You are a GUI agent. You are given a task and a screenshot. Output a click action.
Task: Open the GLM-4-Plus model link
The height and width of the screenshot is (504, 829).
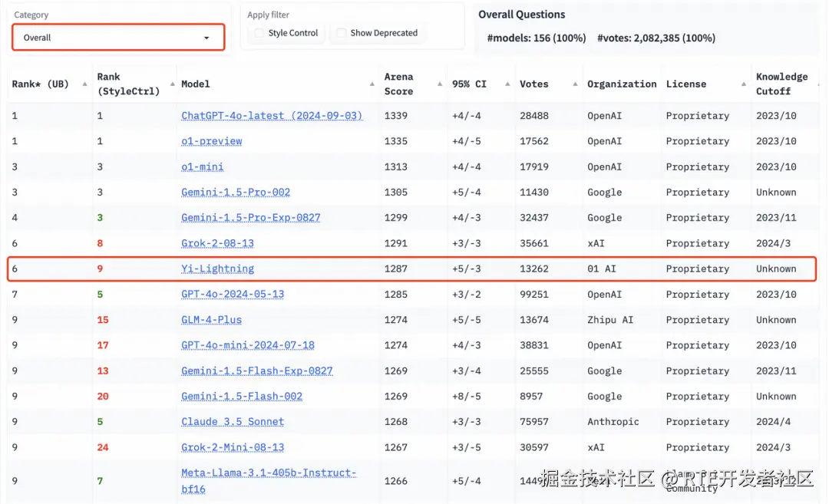[x=212, y=320]
